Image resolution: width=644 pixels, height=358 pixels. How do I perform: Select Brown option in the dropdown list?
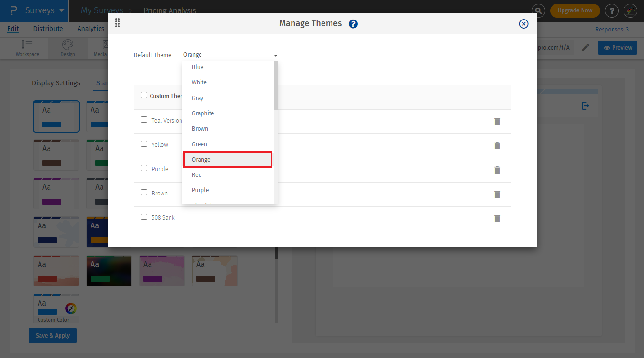(x=228, y=129)
